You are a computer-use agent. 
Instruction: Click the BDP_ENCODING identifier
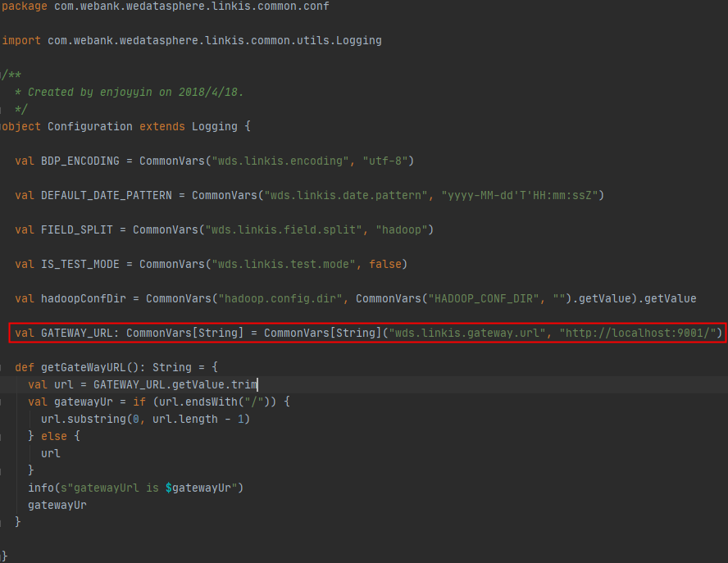click(x=80, y=161)
